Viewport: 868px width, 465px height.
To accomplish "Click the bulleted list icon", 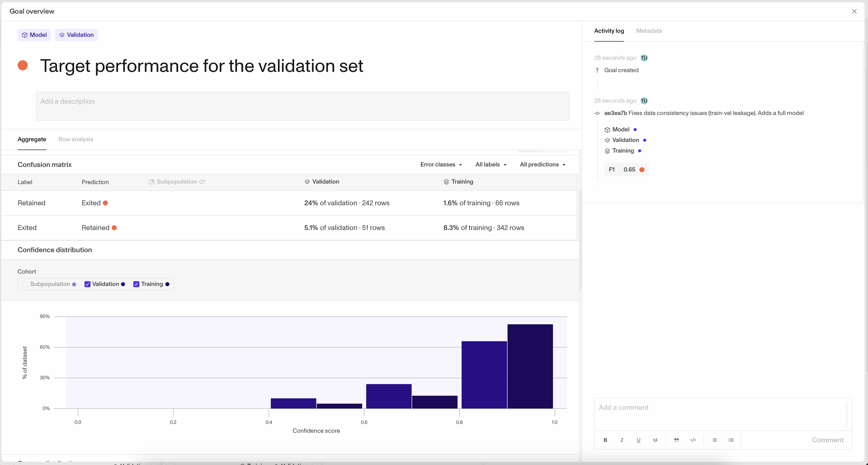I will (x=731, y=440).
